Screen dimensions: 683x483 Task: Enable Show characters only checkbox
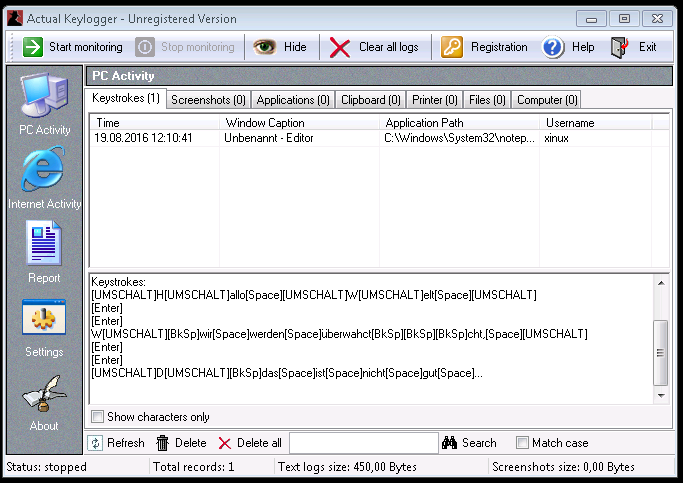pyautogui.click(x=97, y=416)
